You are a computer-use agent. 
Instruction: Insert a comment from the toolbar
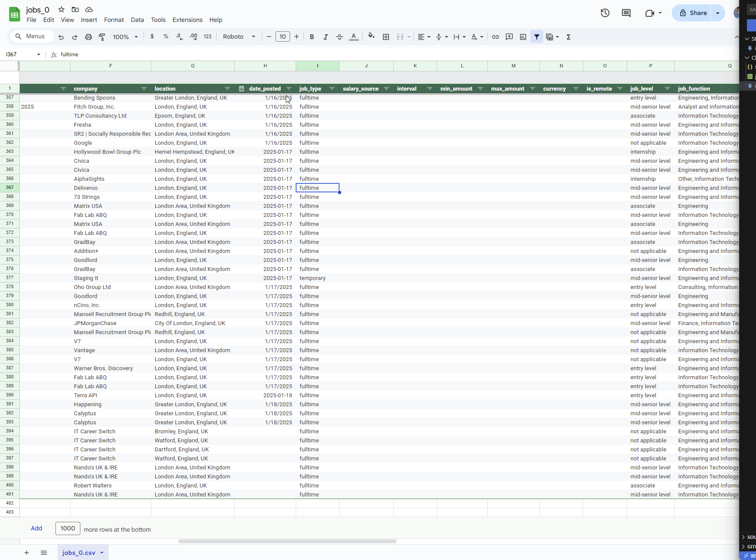509,37
